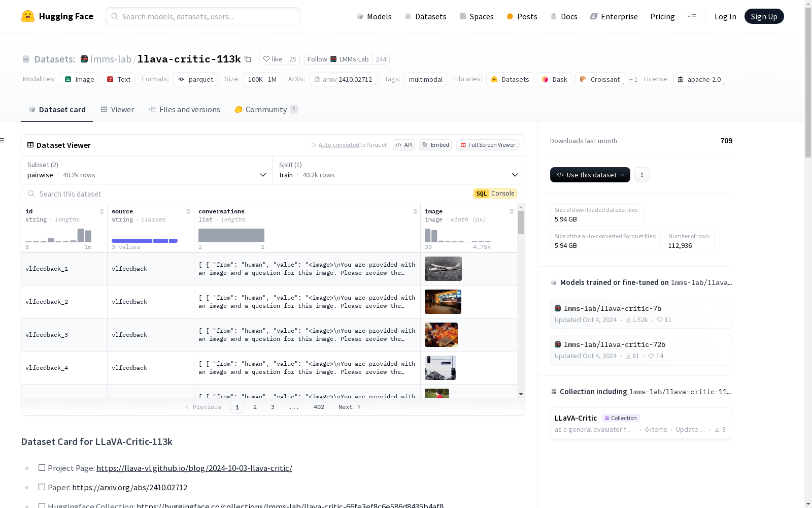
Task: Switch to the Viewer tab
Action: [117, 110]
